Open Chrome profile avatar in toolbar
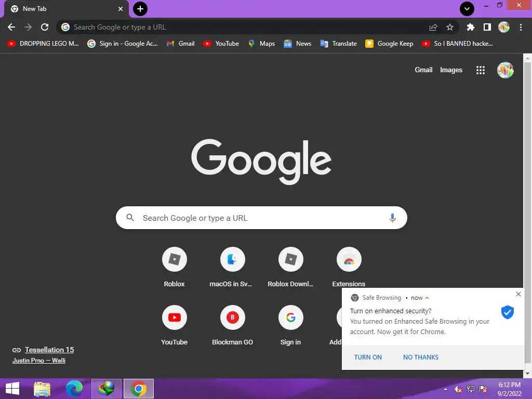Image resolution: width=532 pixels, height=399 pixels. (504, 27)
